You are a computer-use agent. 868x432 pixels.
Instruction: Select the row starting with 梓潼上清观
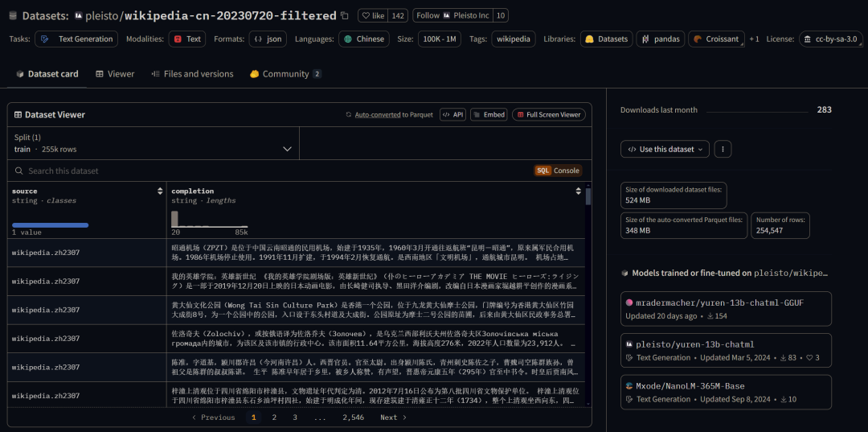296,396
